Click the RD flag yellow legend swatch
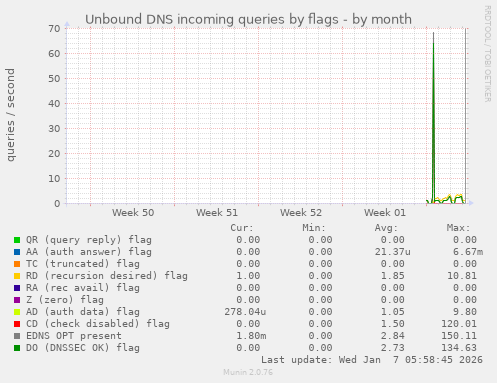The height and width of the screenshot is (383, 497). pyautogui.click(x=17, y=276)
